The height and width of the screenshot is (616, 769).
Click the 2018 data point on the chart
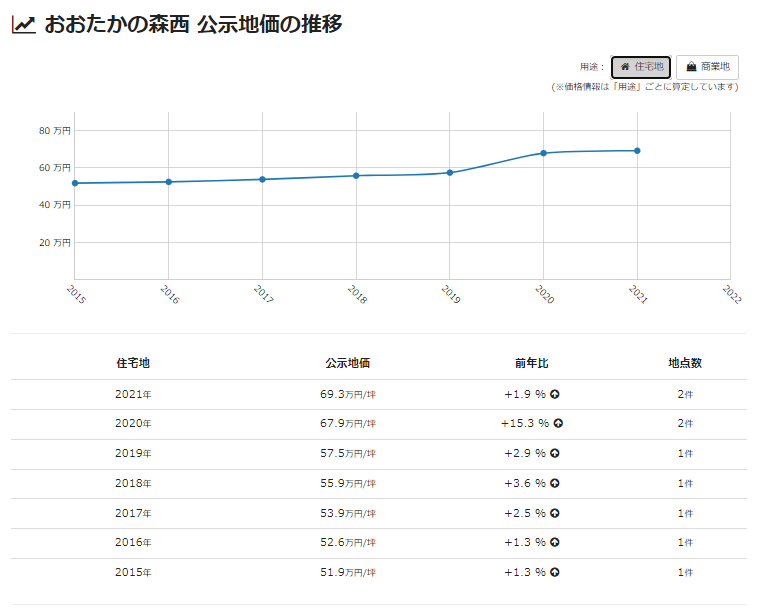[356, 176]
